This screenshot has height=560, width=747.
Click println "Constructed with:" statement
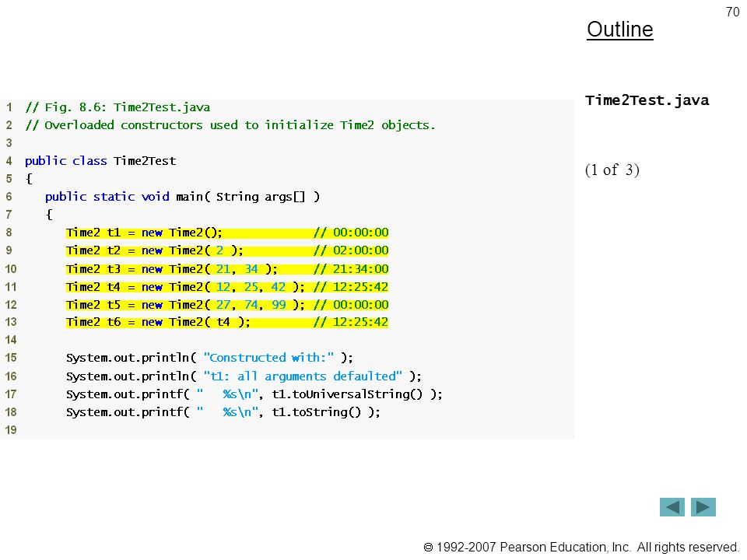coord(209,358)
